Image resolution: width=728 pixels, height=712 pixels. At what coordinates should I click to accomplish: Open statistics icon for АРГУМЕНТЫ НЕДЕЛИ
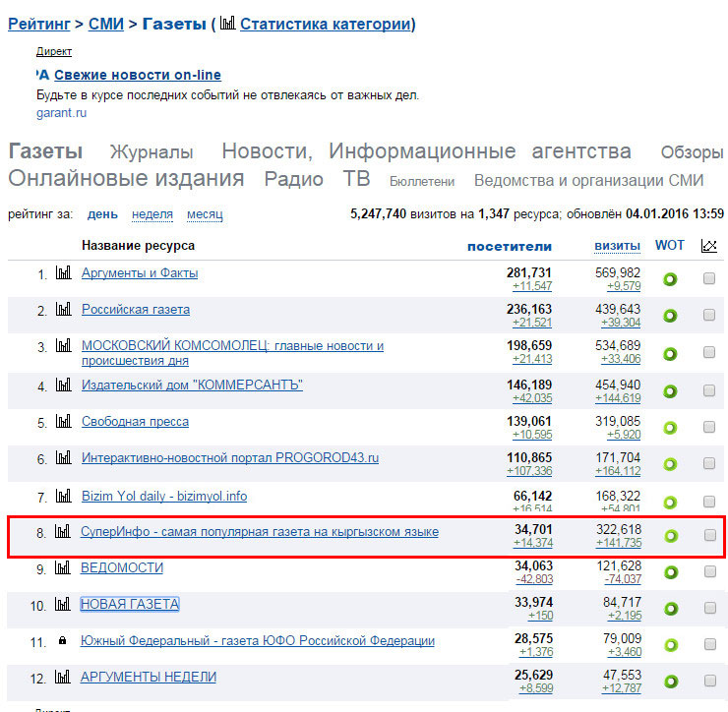[62, 677]
